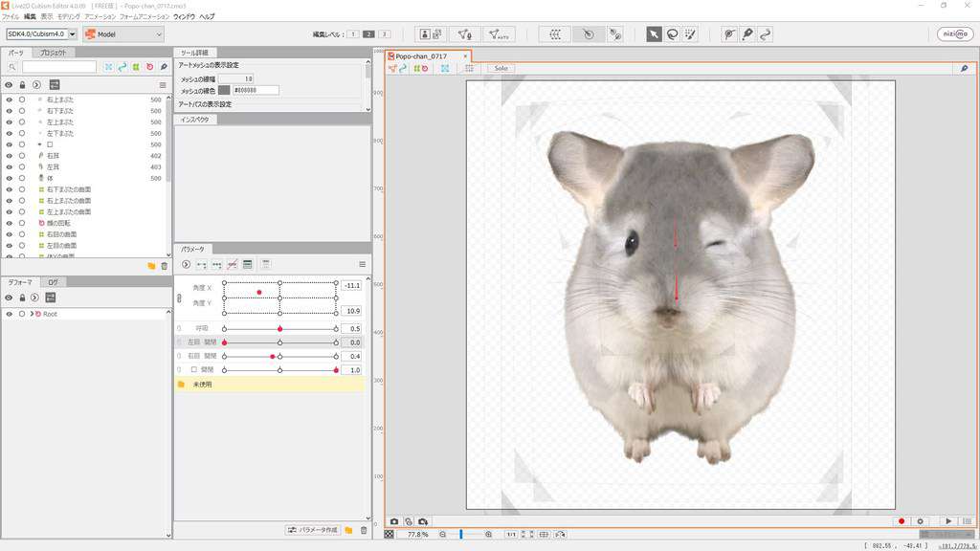Select the arrow selection tool

click(654, 34)
